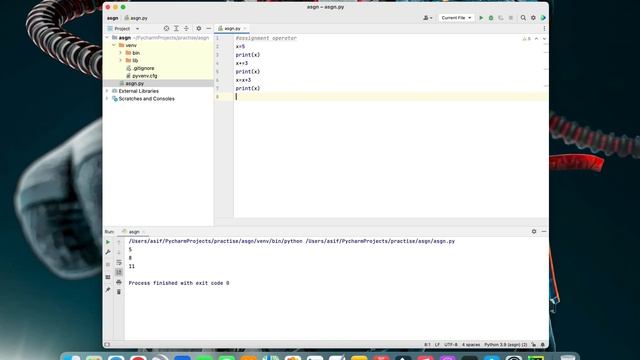
Task: Toggle soft-wrap in Run console
Action: pyautogui.click(x=119, y=262)
